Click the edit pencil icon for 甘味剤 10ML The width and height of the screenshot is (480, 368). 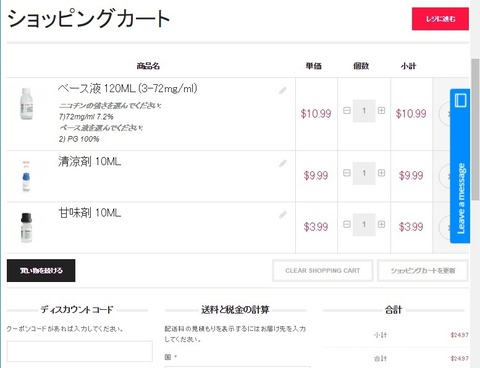coord(283,215)
